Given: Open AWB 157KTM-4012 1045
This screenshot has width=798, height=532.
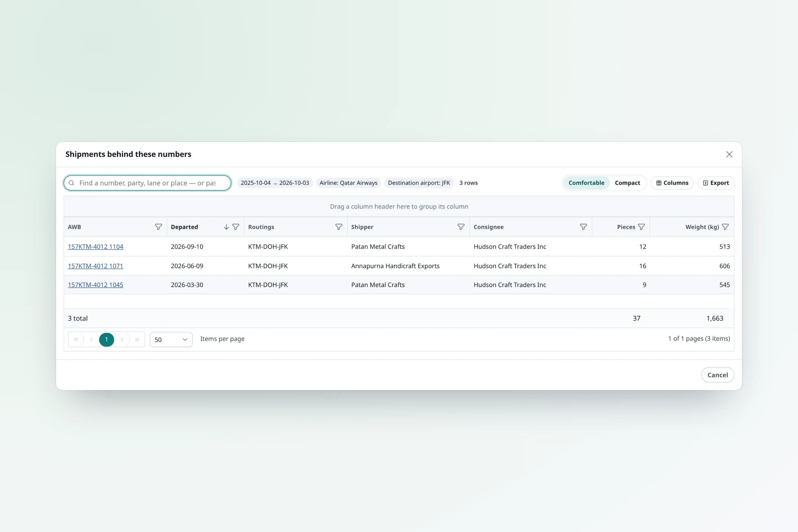Looking at the screenshot, I should [x=95, y=285].
